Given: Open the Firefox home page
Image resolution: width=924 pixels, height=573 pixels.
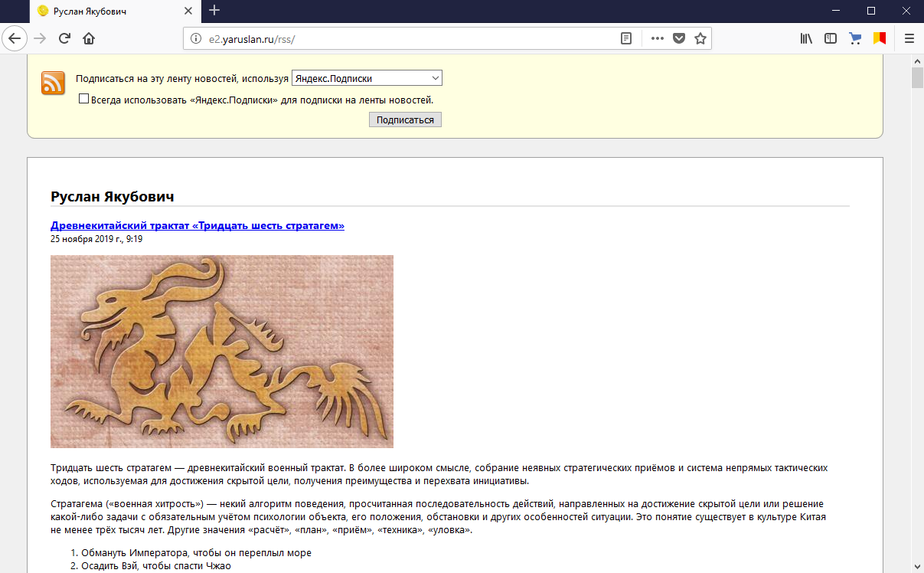Looking at the screenshot, I should [x=89, y=38].
